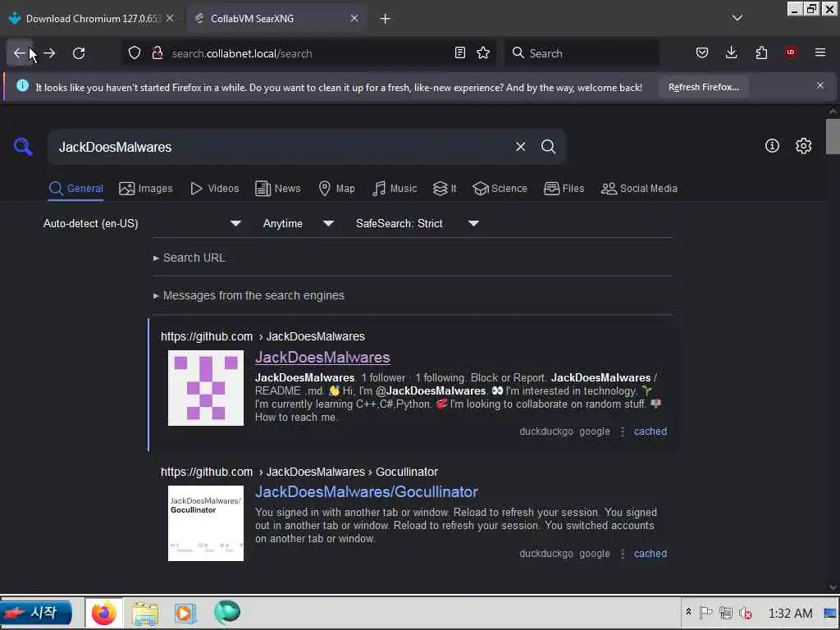This screenshot has width=840, height=630.
Task: Open the green globe taskbar icon
Action: [227, 612]
